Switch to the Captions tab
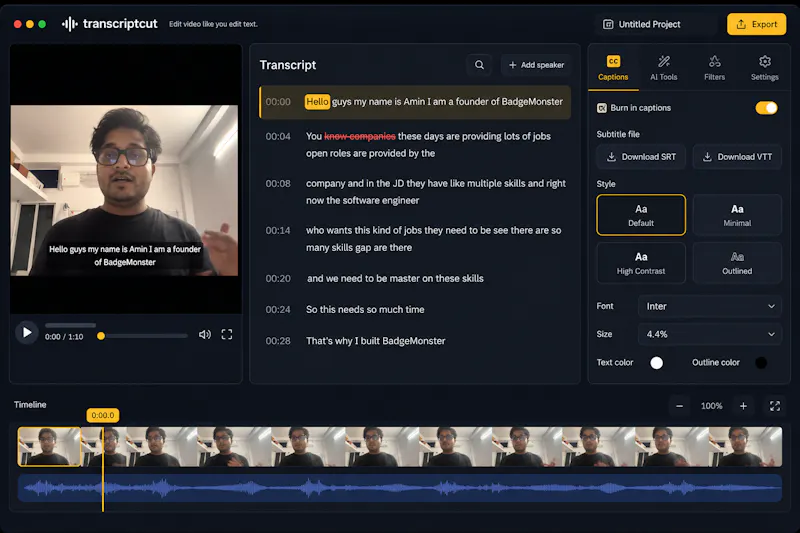Viewport: 800px width, 533px height. 613,69
